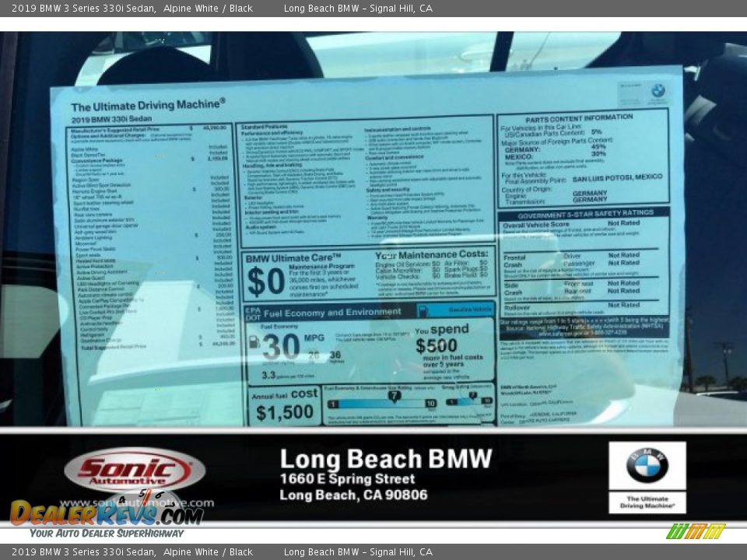Click the small BMW logo on the window sticker
The height and width of the screenshot is (560, 747).
click(x=658, y=90)
